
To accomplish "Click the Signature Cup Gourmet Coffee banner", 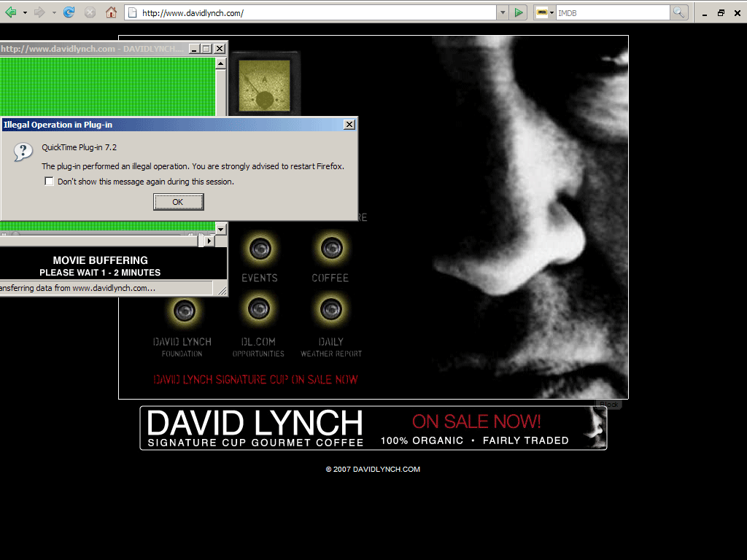I will (373, 427).
